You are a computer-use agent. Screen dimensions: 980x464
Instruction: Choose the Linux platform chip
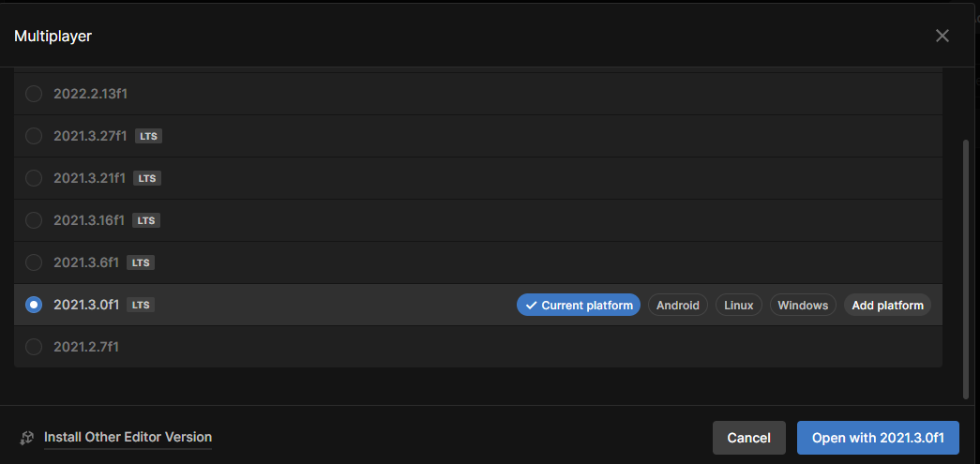[739, 305]
